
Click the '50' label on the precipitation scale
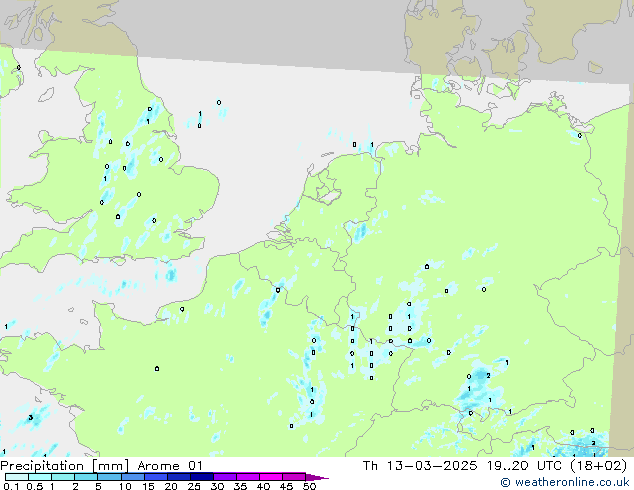[309, 487]
